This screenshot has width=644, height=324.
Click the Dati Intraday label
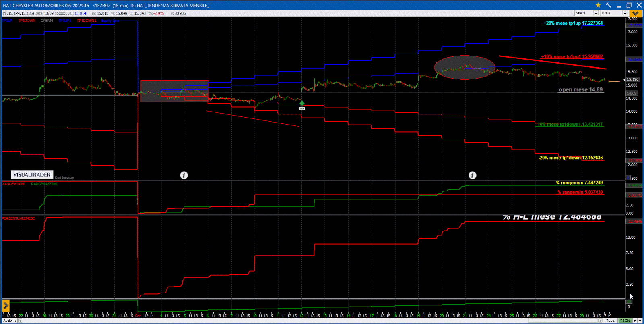pos(64,178)
